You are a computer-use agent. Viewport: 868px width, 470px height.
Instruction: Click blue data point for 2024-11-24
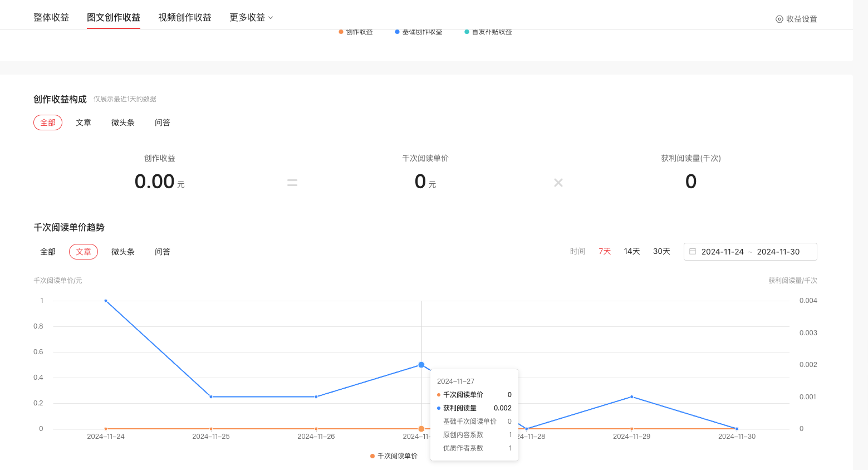click(x=106, y=301)
